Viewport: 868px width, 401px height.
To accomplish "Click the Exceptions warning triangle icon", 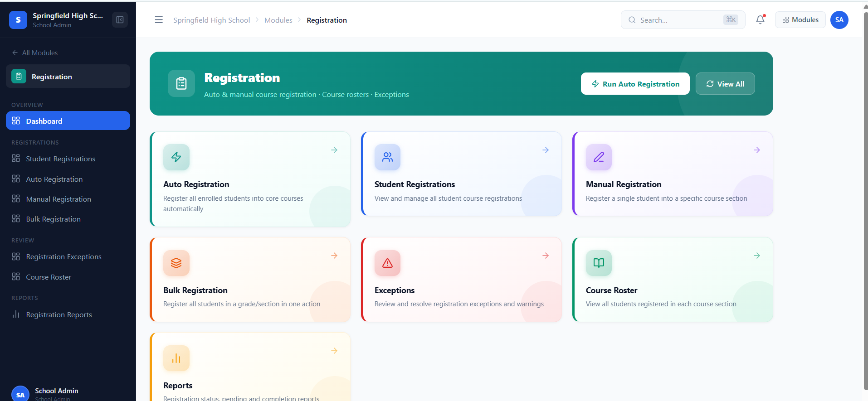I will point(388,263).
